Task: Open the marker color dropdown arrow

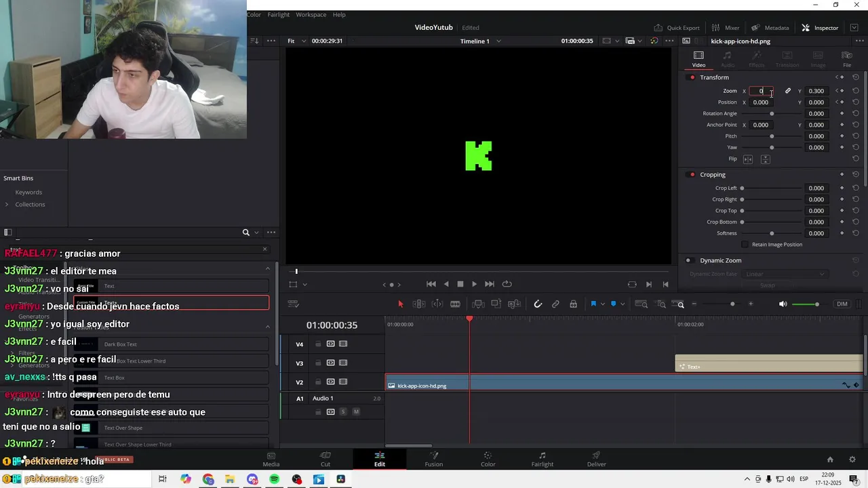Action: tap(623, 304)
